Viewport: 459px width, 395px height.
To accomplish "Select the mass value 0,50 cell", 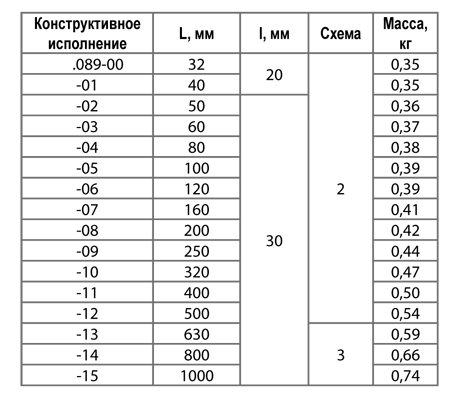I will pos(405,292).
